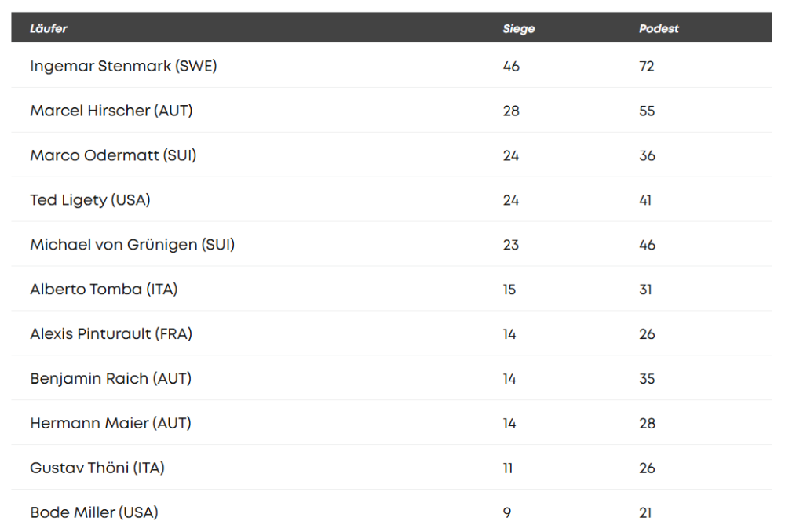
Task: Click on Ted Ligety (USA)
Action: (x=90, y=200)
